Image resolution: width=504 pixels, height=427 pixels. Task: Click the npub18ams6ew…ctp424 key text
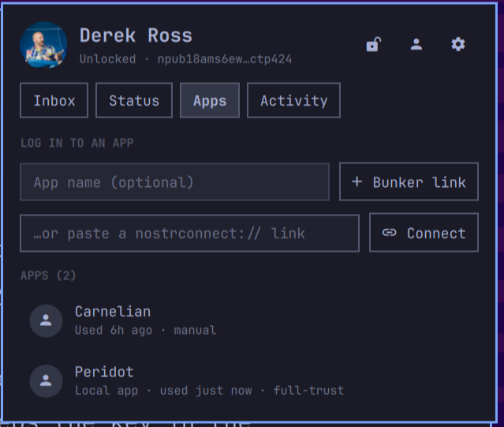pos(224,59)
